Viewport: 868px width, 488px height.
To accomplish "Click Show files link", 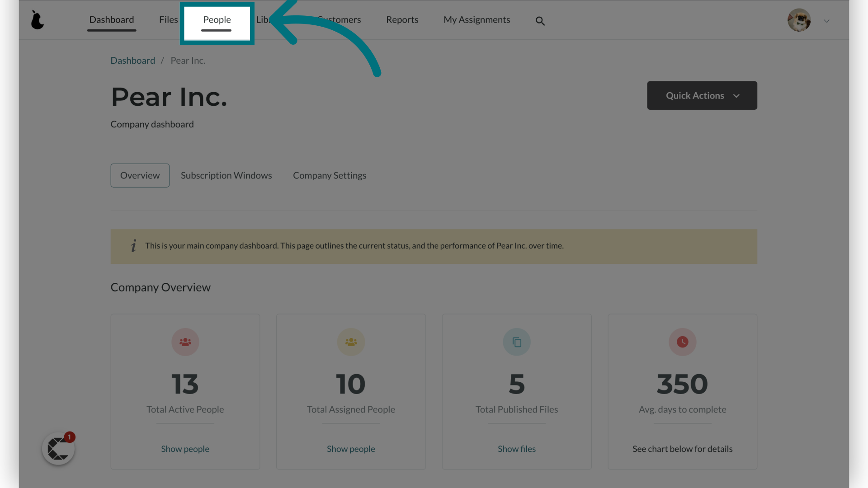I will pos(516,449).
